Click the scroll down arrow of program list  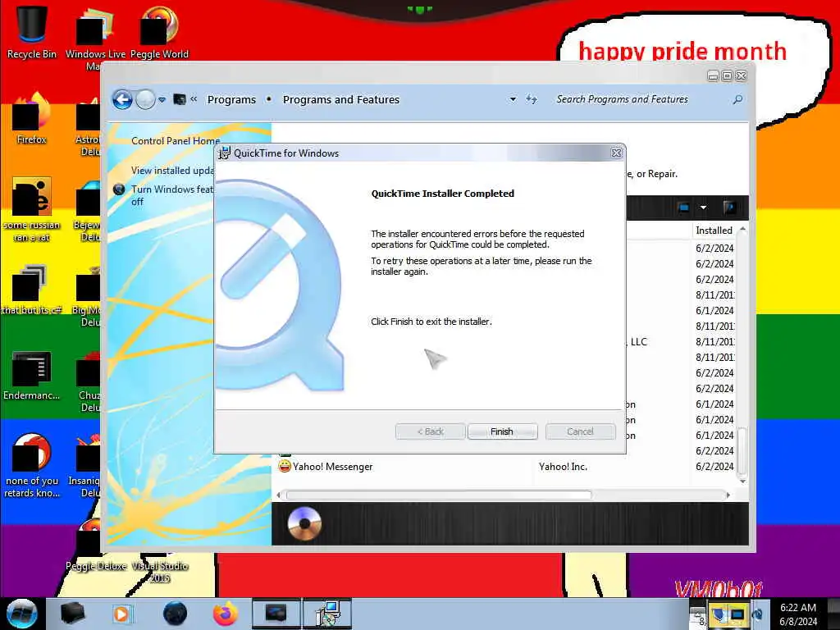pyautogui.click(x=742, y=481)
